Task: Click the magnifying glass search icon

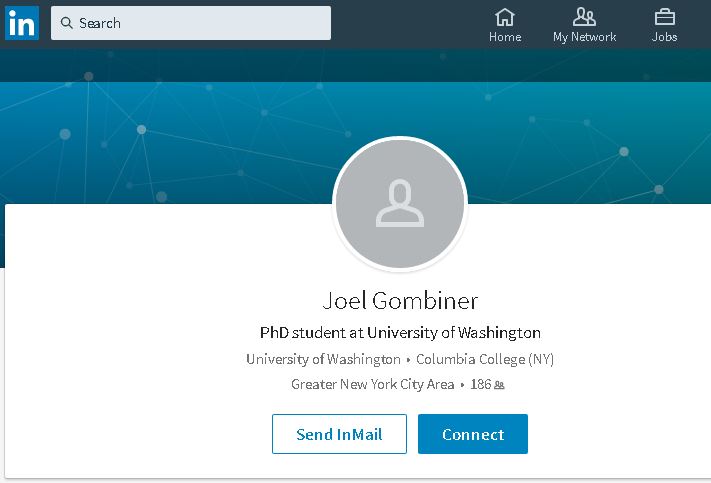Action: coord(66,23)
